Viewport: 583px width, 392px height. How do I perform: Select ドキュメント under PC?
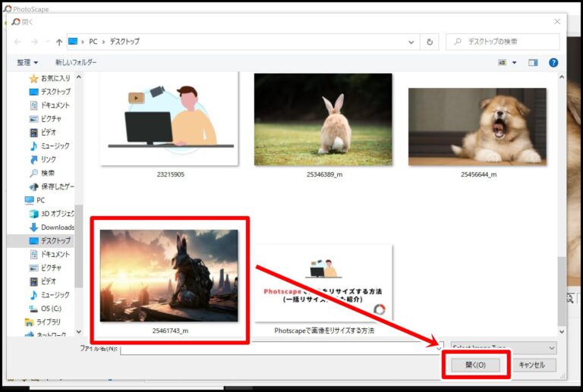click(50, 254)
